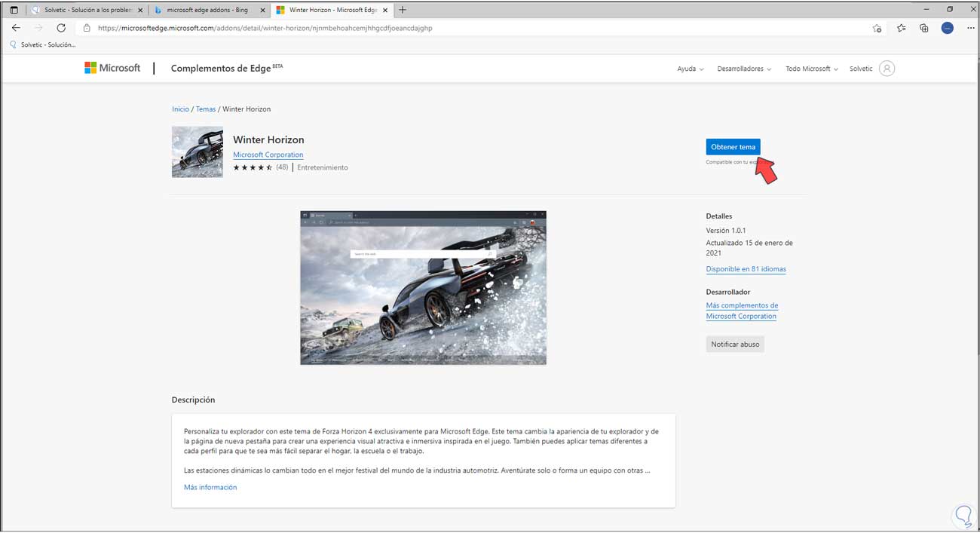The width and height of the screenshot is (980, 533).
Task: Open Más complementos de Microsoft Corporation link
Action: point(742,311)
